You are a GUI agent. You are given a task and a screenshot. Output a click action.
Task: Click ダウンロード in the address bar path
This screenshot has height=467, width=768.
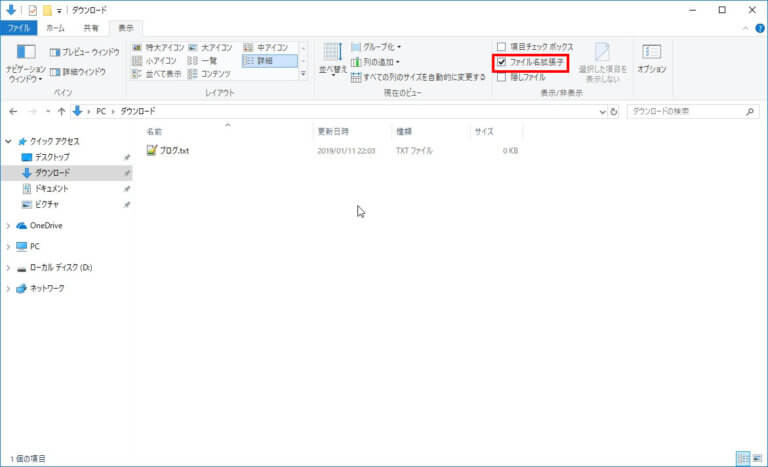coord(138,112)
